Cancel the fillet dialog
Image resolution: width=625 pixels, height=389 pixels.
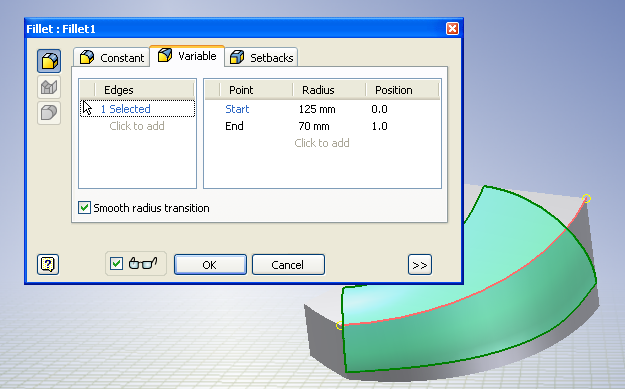(288, 265)
